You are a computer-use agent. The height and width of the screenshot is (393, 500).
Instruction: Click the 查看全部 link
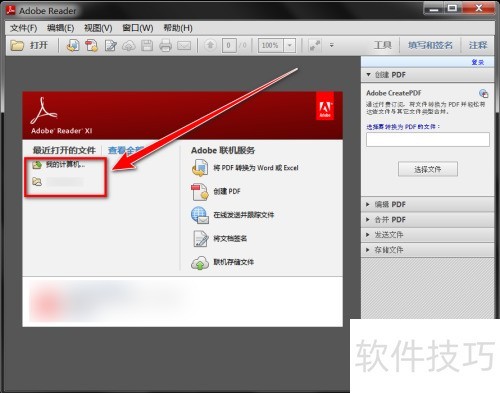point(126,150)
